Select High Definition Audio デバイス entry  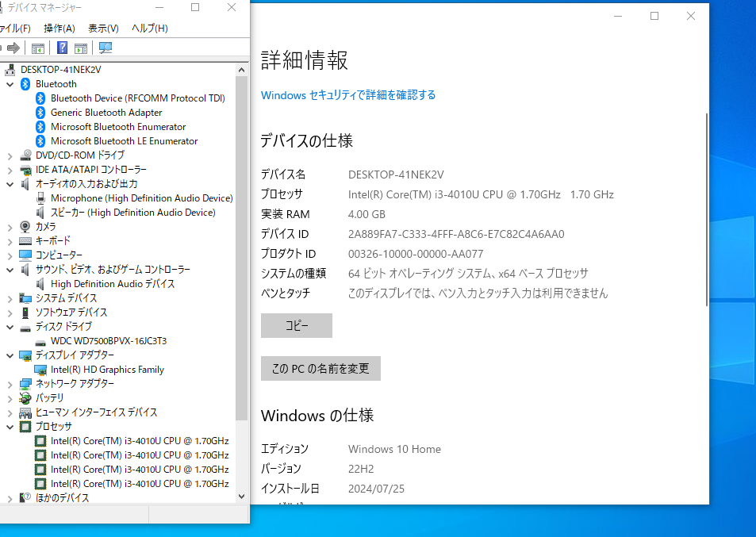click(x=113, y=284)
